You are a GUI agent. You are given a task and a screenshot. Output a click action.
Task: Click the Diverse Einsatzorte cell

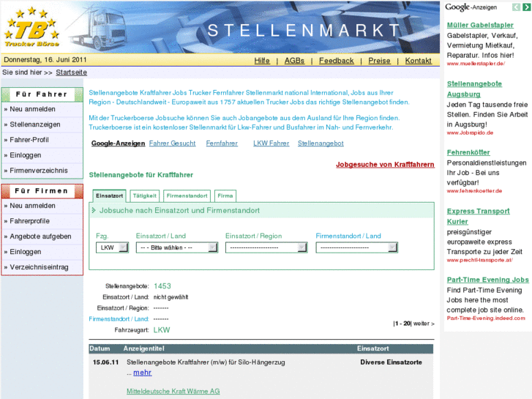coord(391,362)
